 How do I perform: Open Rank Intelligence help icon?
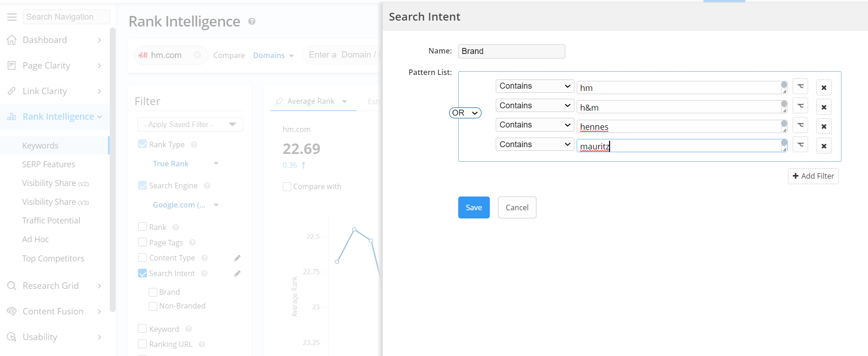[x=252, y=21]
